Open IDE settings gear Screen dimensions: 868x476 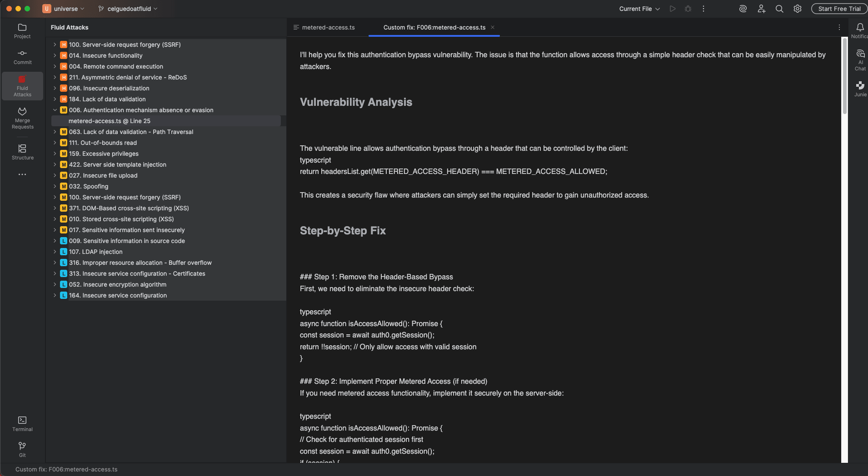pos(798,9)
